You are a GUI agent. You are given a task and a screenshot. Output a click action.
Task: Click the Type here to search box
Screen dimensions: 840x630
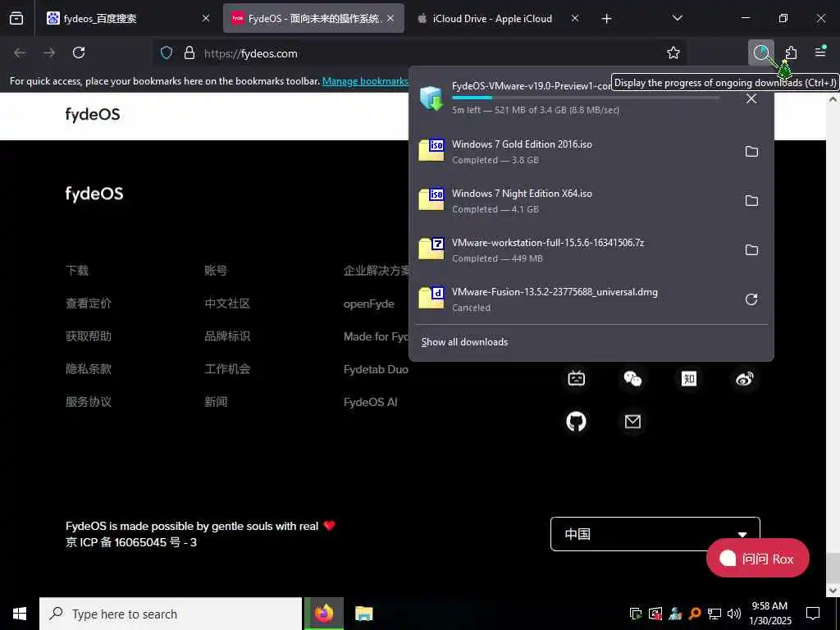click(x=171, y=614)
